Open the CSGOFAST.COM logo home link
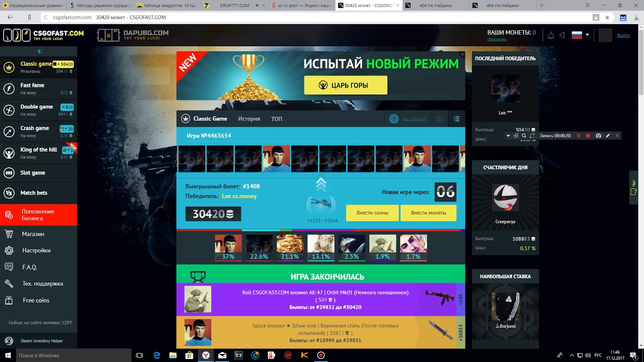This screenshot has width=644, height=362. pos(44,35)
